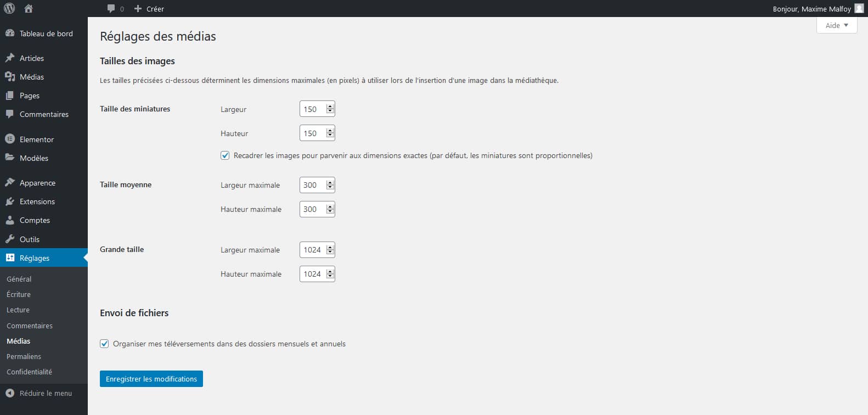Open the Modèles menu
This screenshot has height=415, width=868.
[x=34, y=158]
